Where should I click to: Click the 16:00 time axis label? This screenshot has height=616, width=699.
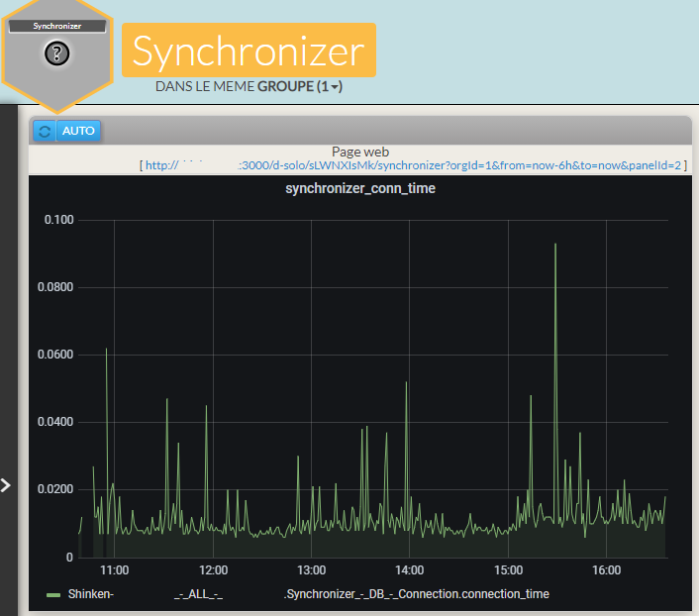[606, 570]
